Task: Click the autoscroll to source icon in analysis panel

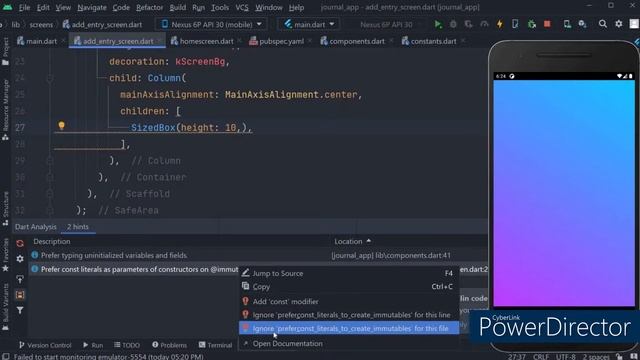Action: tap(20, 280)
